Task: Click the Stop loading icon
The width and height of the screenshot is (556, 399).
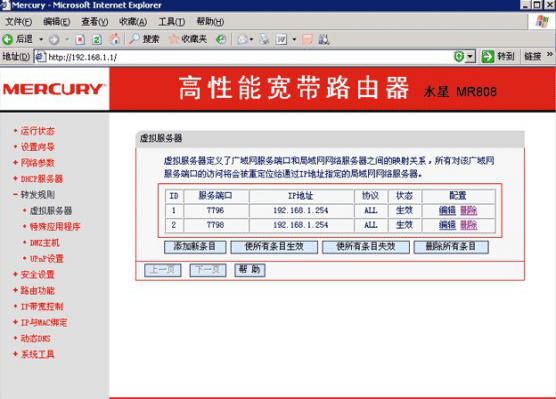Action: (80, 39)
